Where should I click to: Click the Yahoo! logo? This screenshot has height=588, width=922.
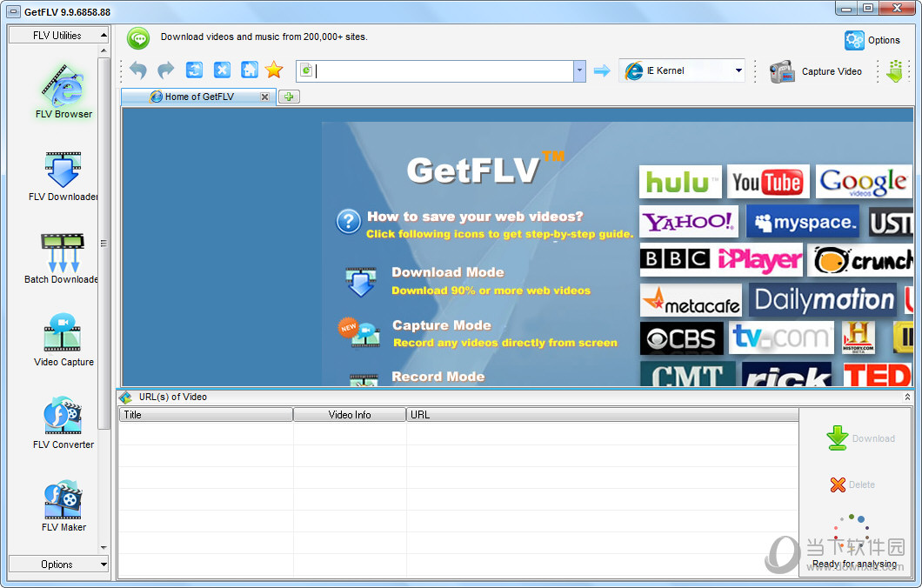click(x=689, y=222)
